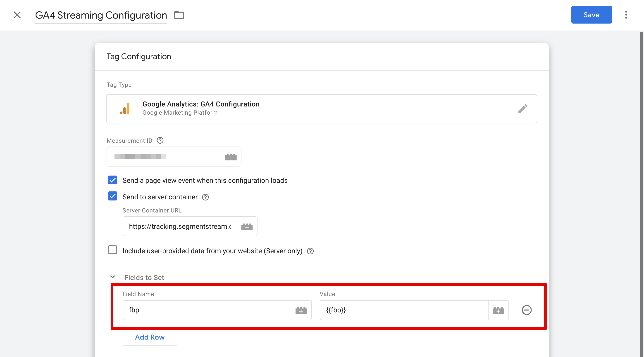Click the GA4 Streaming Configuration title
The width and height of the screenshot is (644, 357).
pyautogui.click(x=101, y=15)
